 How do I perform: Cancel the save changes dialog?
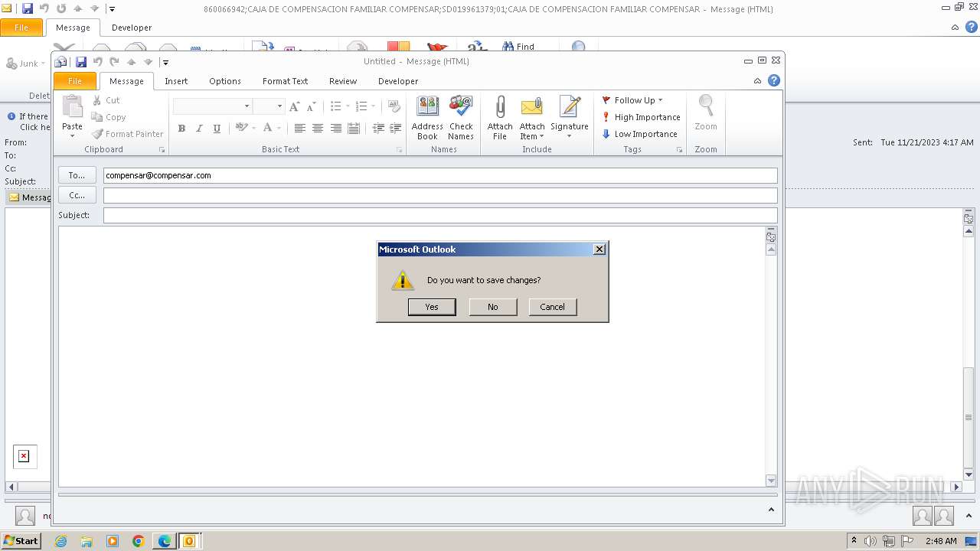552,307
